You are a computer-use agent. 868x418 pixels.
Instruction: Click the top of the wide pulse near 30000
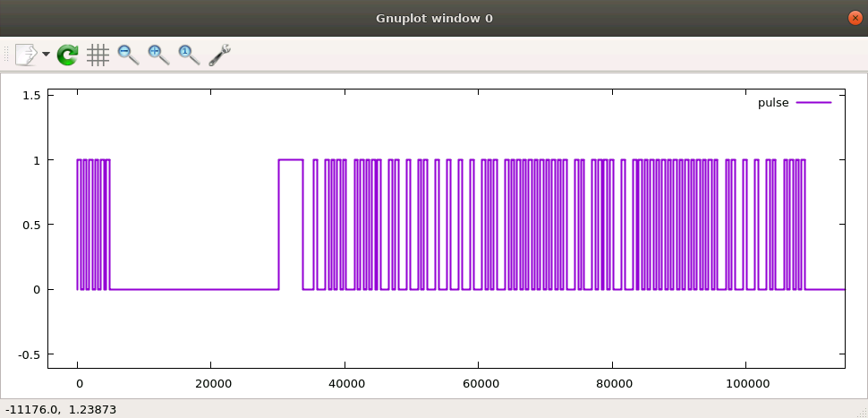click(x=291, y=160)
